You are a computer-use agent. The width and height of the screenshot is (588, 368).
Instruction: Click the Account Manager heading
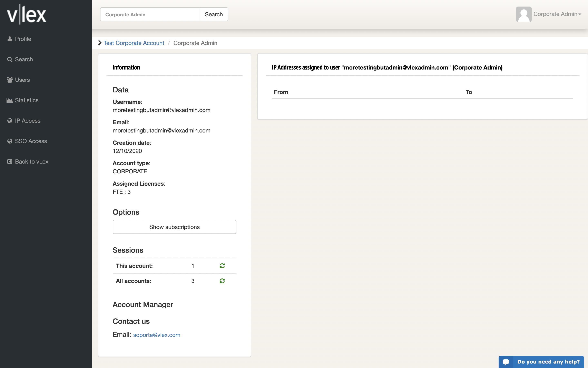click(143, 304)
